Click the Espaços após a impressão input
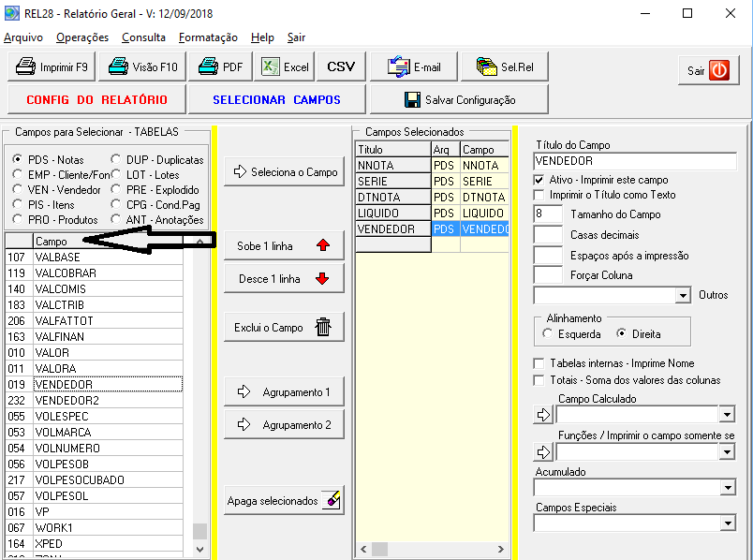This screenshot has width=753, height=560. pyautogui.click(x=548, y=255)
